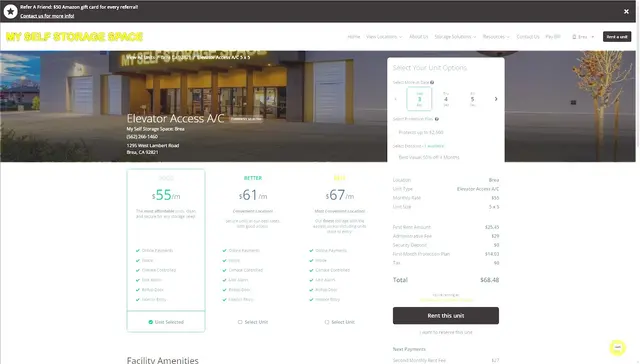Click help icon beside Select Move-in Date
This screenshot has width=640, height=364.
tap(432, 82)
